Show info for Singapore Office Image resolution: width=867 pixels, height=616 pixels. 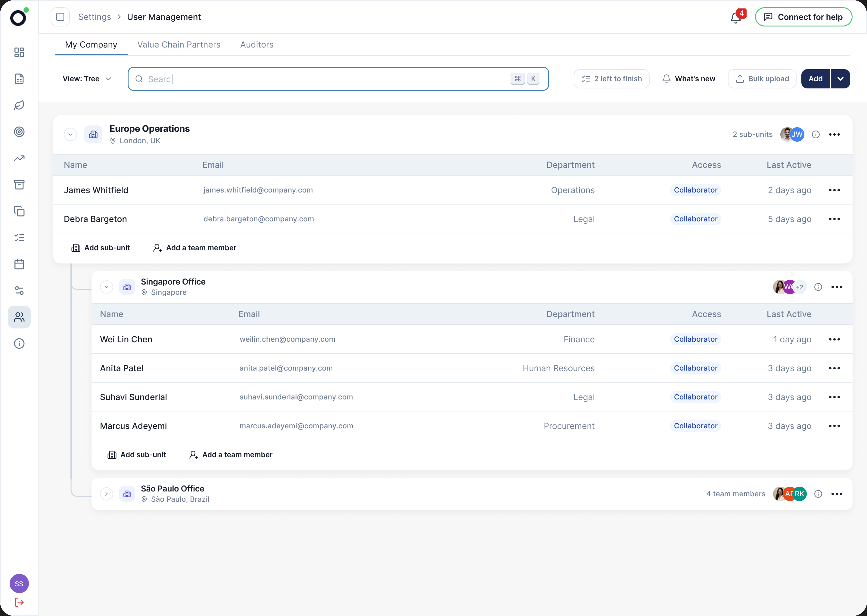tap(818, 287)
